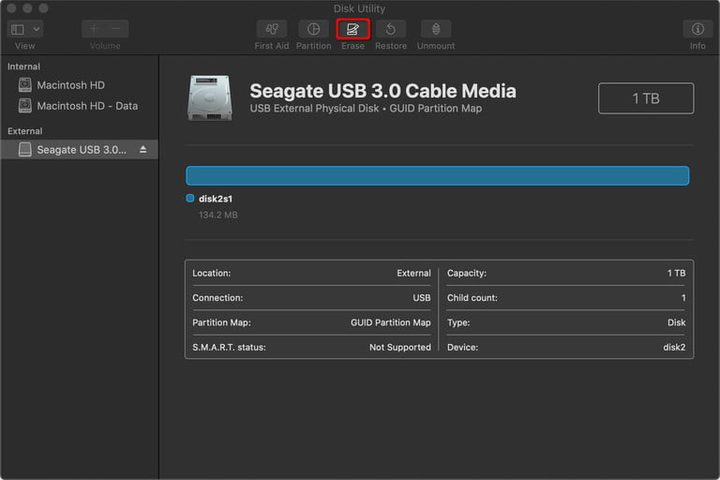Open the Info toolbar icon
This screenshot has width=720, height=480.
pyautogui.click(x=698, y=29)
